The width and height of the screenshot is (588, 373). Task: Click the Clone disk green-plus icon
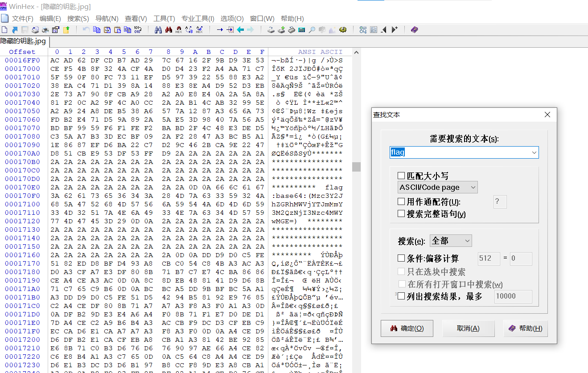281,30
